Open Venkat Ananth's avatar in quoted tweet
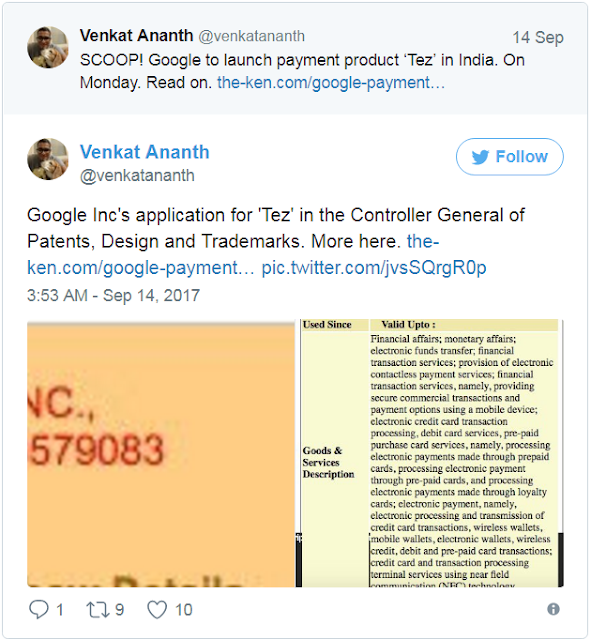The width and height of the screenshot is (591, 640). (x=48, y=47)
